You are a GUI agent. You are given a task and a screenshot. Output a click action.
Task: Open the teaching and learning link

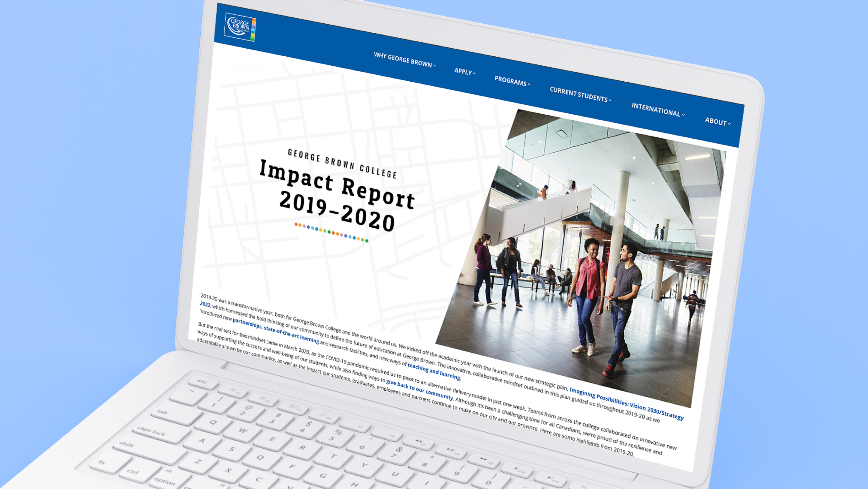pyautogui.click(x=434, y=371)
